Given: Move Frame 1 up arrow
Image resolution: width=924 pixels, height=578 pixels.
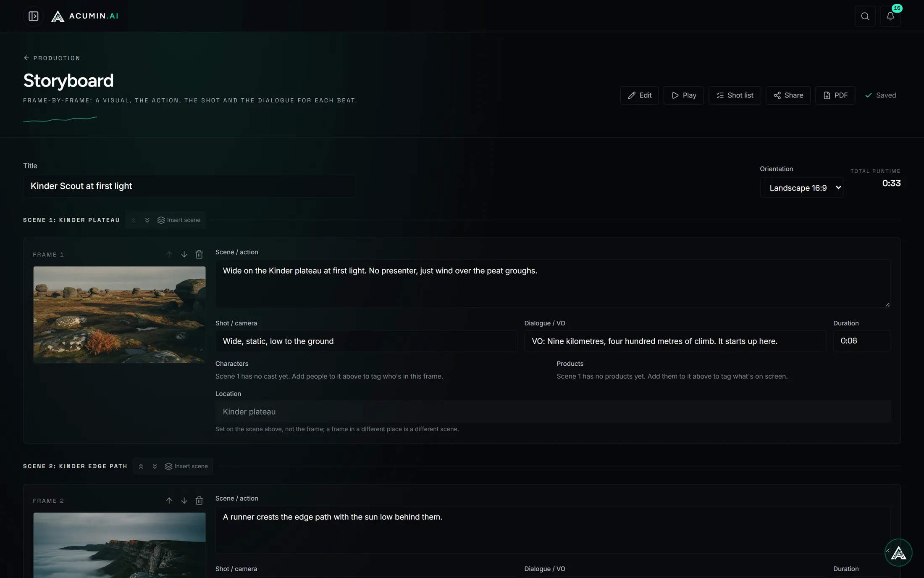Looking at the screenshot, I should (x=169, y=254).
